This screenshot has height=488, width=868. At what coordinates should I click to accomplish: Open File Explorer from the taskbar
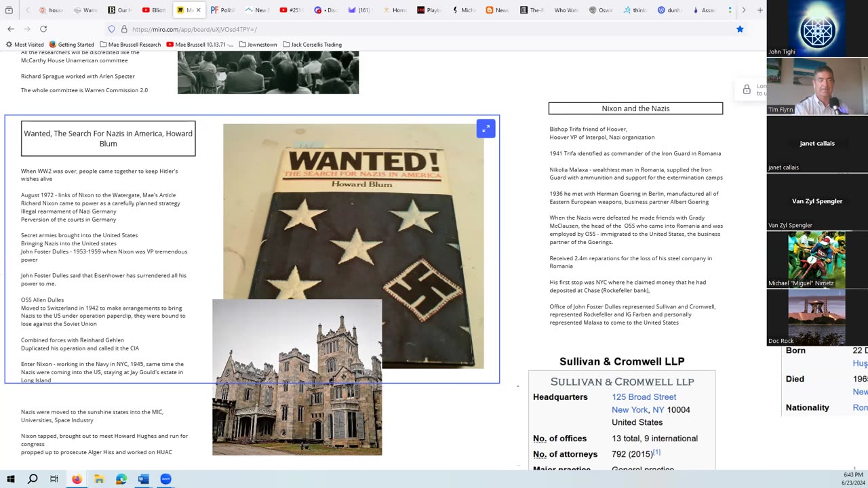pos(99,479)
